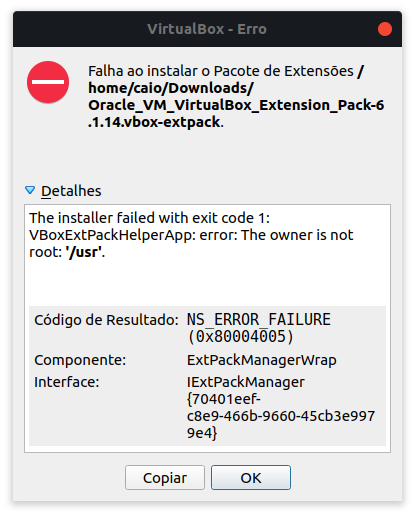Collapse the Detalhes disclosure triangle
Viewport: 415px width, 516px height.
[x=30, y=190]
